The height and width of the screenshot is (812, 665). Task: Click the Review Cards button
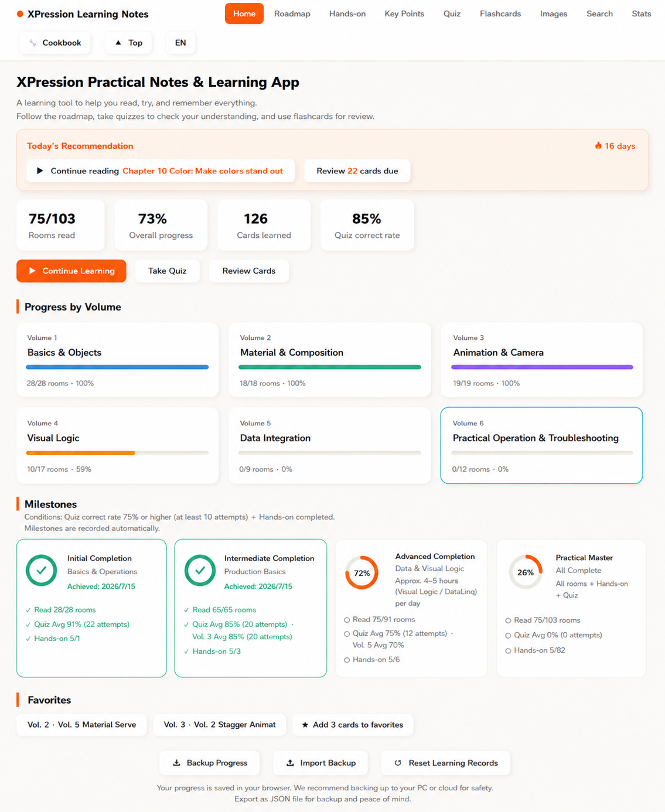249,271
